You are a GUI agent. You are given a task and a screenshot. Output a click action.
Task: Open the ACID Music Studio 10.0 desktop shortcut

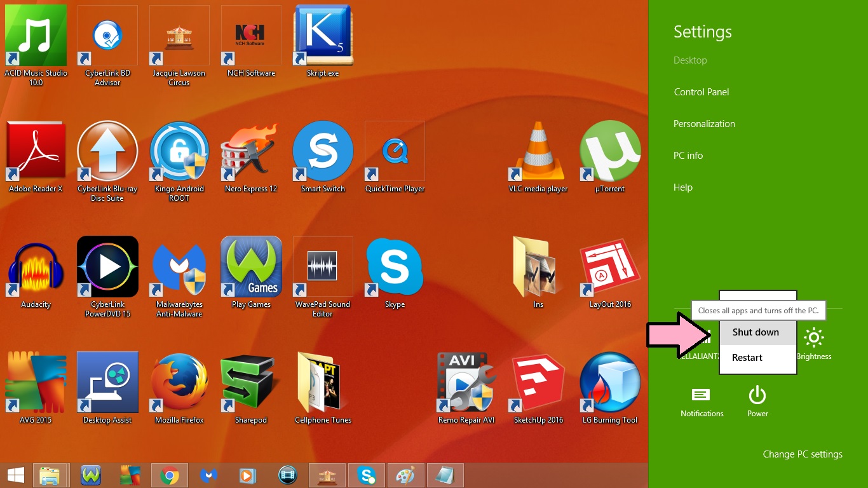36,46
